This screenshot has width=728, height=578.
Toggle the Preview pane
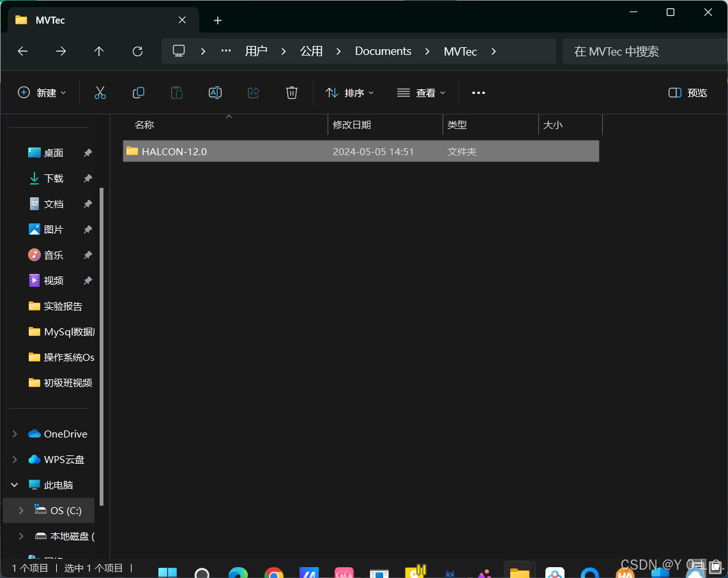tap(688, 93)
